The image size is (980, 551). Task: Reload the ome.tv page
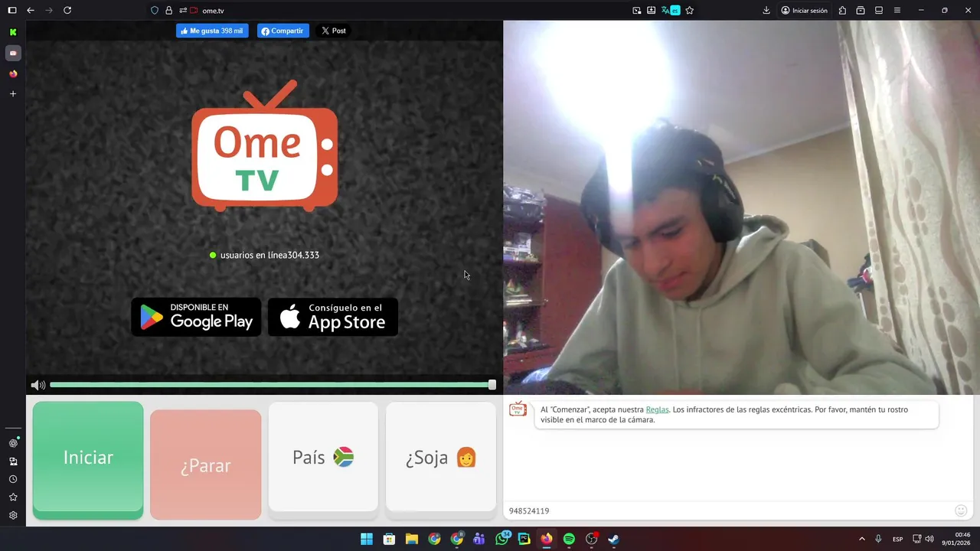tap(67, 11)
